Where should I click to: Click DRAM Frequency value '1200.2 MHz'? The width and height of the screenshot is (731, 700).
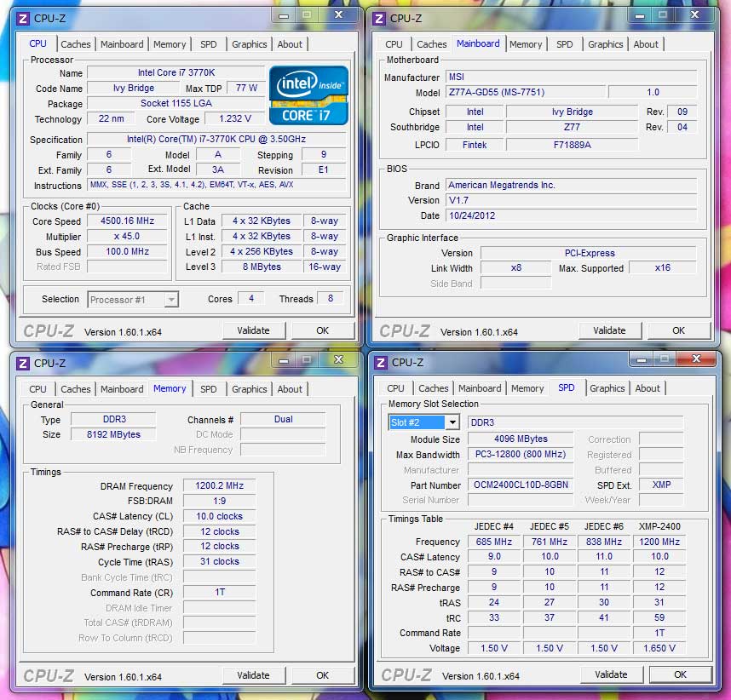[220, 485]
